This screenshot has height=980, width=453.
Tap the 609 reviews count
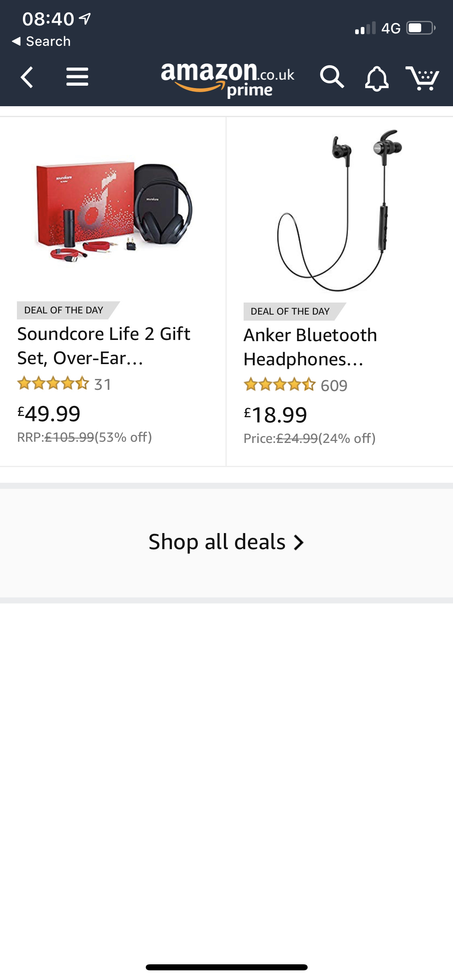(x=334, y=385)
